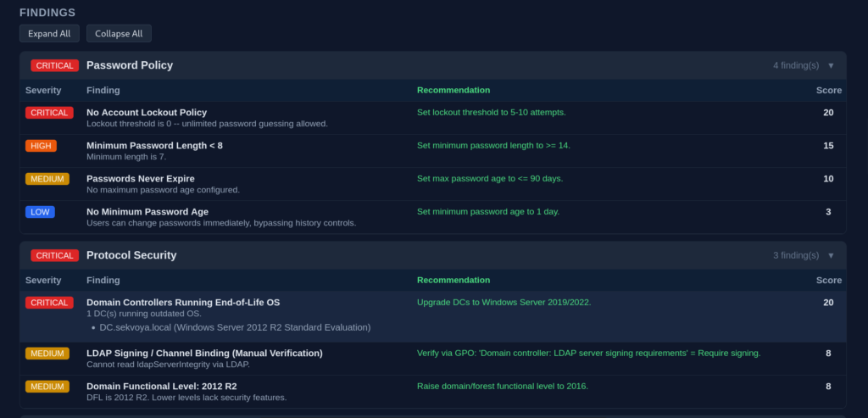Click CRITICAL badge beside Password Policy title

pos(55,65)
